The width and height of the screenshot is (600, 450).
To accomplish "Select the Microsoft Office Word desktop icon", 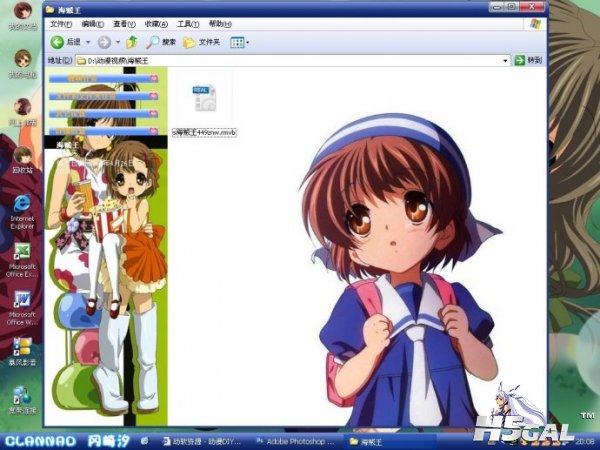I will pyautogui.click(x=22, y=305).
